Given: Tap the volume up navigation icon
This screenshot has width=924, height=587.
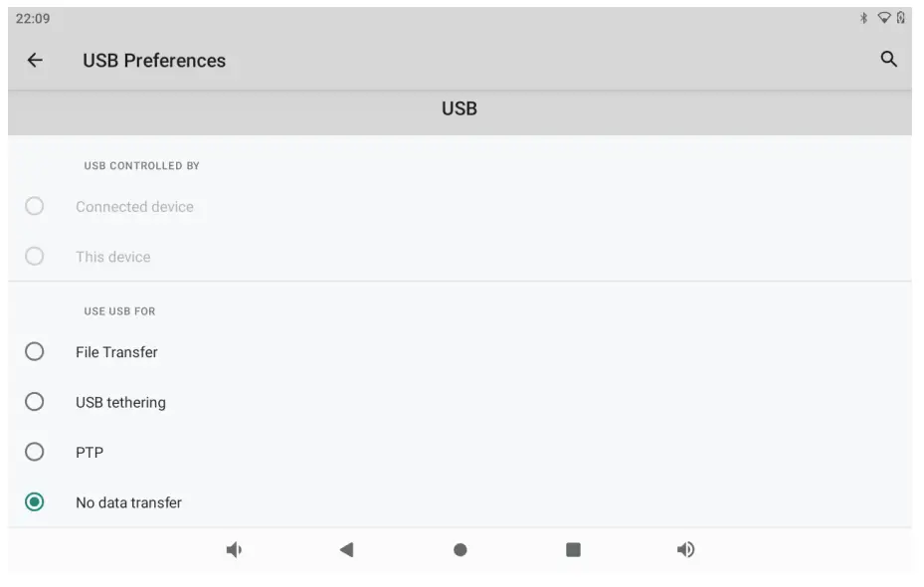Looking at the screenshot, I should pyautogui.click(x=685, y=549).
